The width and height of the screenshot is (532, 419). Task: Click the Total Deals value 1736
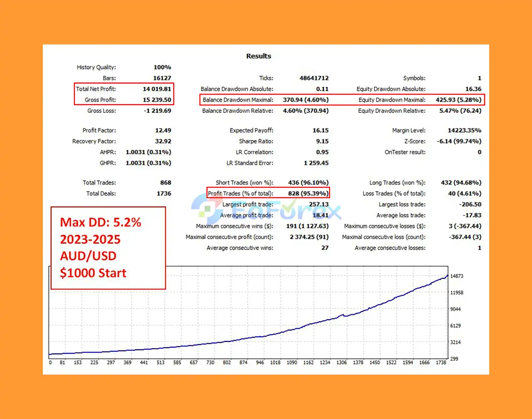pyautogui.click(x=164, y=194)
